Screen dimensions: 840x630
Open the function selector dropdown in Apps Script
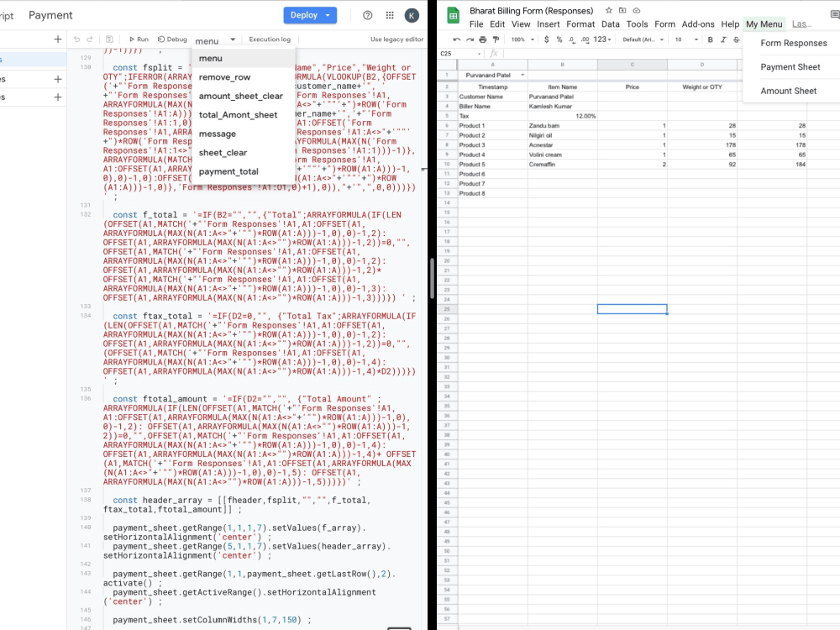[217, 38]
